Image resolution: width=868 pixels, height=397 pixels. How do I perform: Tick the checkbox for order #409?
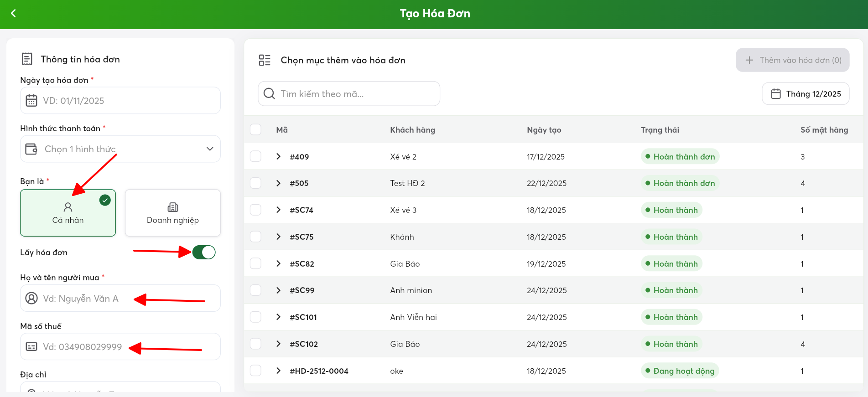click(x=255, y=156)
